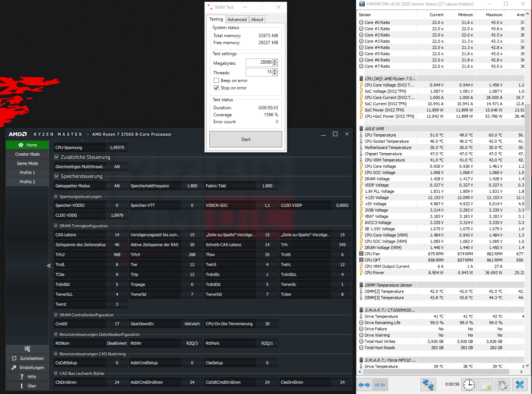Viewport: 532px width, 394px height.
Task: Select Profile 1 in Ryzen Master
Action: pos(27,173)
